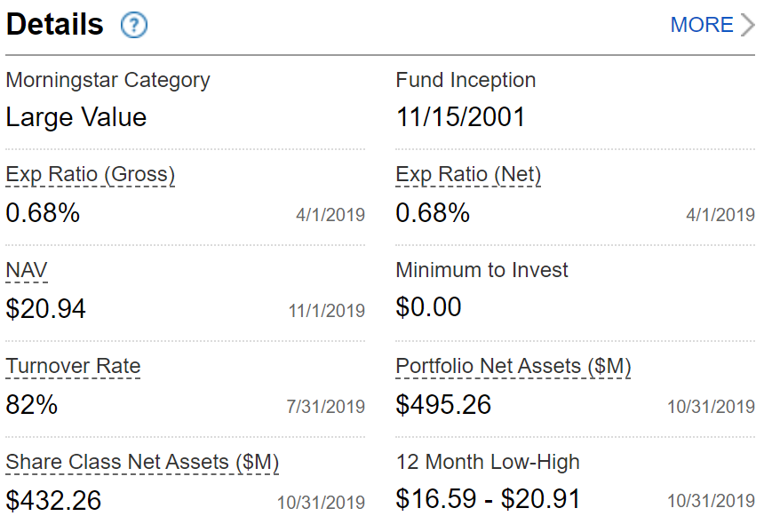764x532 pixels.
Task: Click the chevron arrow next to MORE
Action: pyautogui.click(x=746, y=25)
